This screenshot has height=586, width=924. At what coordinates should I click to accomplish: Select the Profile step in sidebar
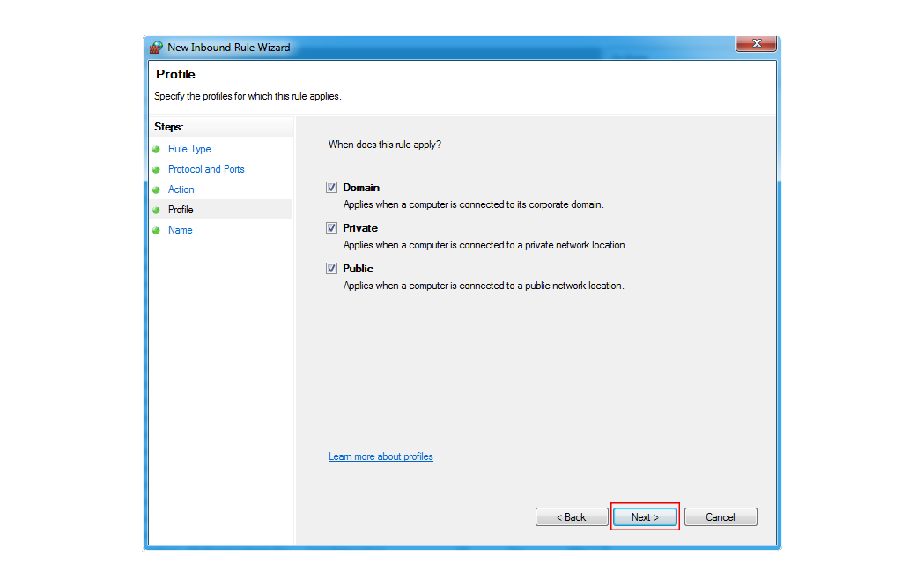point(181,210)
